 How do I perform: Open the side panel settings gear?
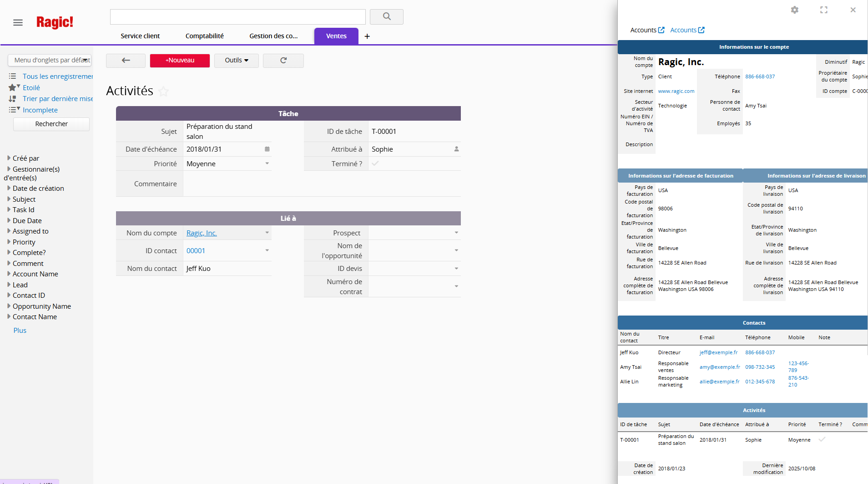pyautogui.click(x=794, y=10)
